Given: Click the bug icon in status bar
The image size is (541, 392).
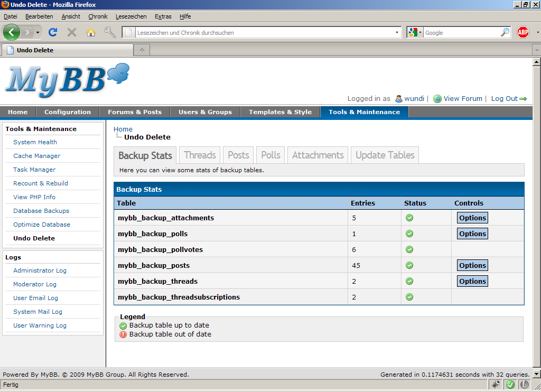Looking at the screenshot, I should point(496,385).
